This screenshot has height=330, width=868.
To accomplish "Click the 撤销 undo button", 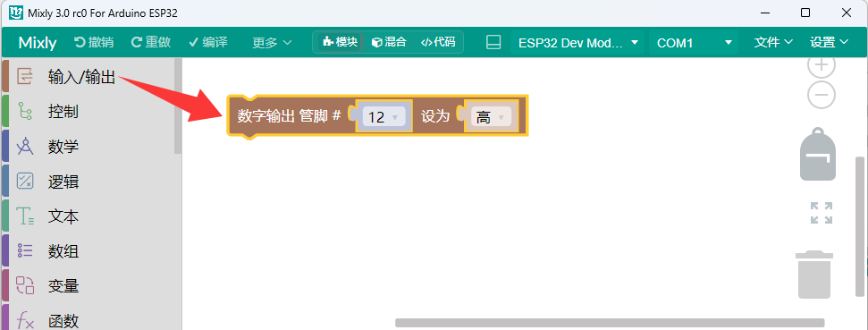I will [94, 42].
